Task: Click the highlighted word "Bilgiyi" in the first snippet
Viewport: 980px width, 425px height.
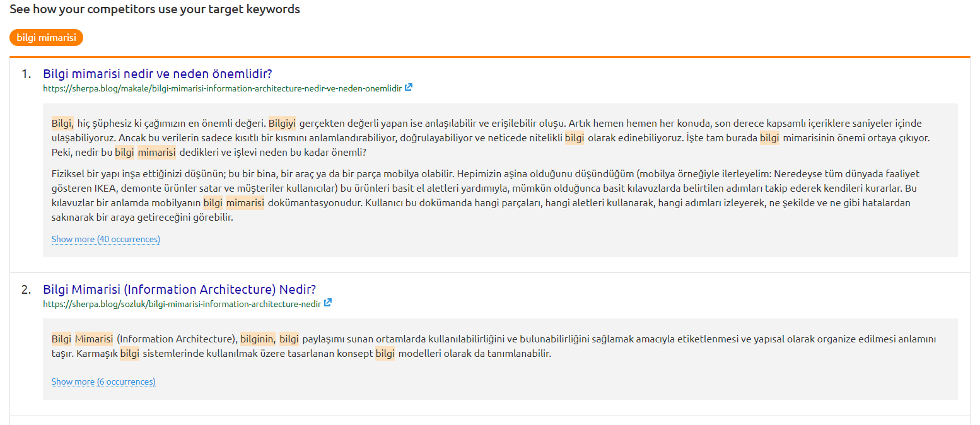Action: point(282,124)
